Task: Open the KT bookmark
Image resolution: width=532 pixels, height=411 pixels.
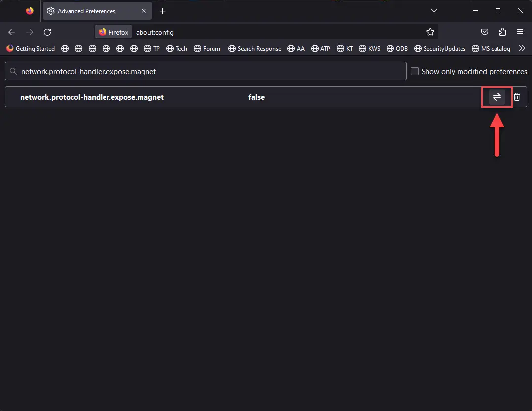Action: click(345, 48)
